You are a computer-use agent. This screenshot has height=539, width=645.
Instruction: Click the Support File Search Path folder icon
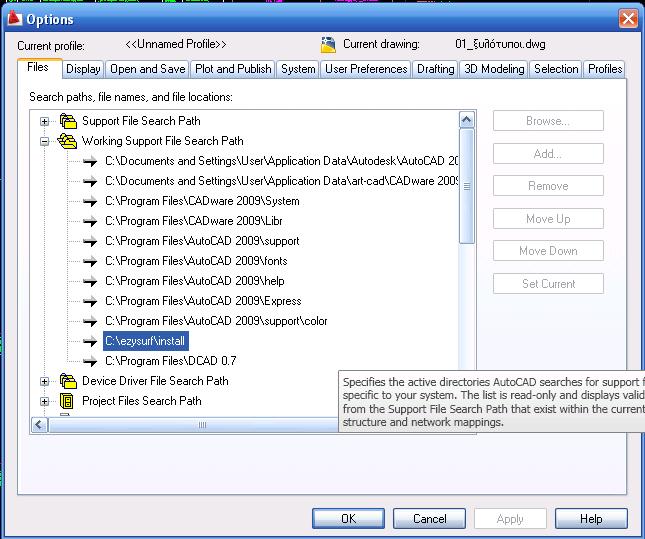pos(68,121)
